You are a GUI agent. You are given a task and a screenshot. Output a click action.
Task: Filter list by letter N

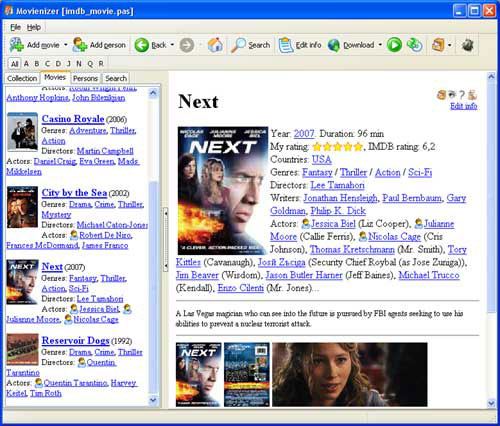coord(79,63)
